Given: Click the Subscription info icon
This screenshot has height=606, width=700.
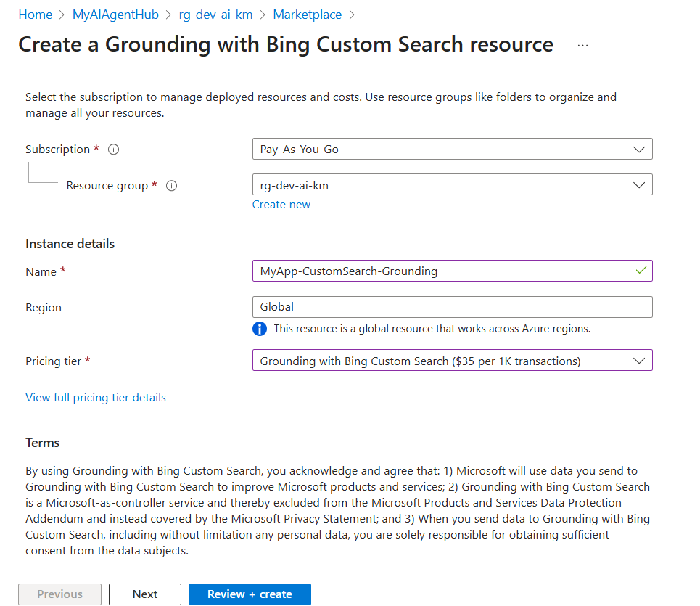Looking at the screenshot, I should pos(113,150).
